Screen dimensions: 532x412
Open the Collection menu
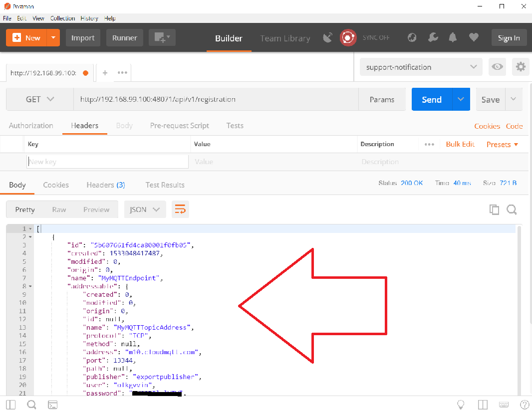(x=62, y=18)
